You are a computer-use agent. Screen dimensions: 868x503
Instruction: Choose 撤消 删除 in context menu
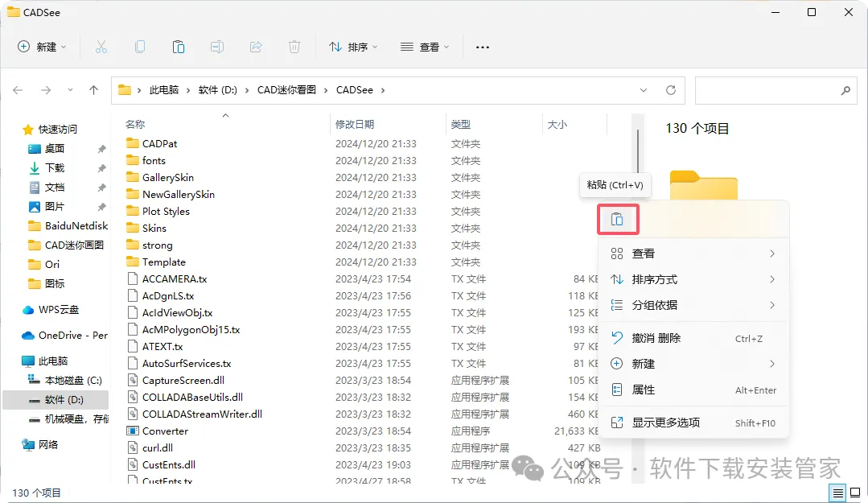tap(693, 338)
